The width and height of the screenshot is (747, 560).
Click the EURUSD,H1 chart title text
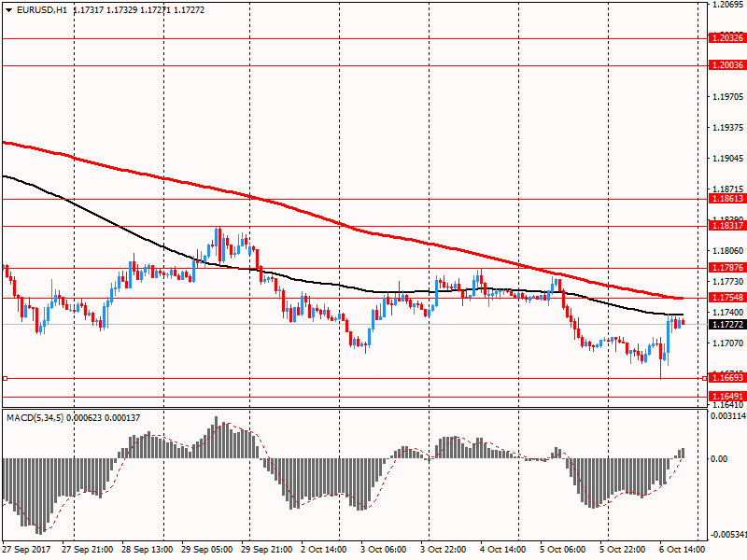[x=42, y=10]
